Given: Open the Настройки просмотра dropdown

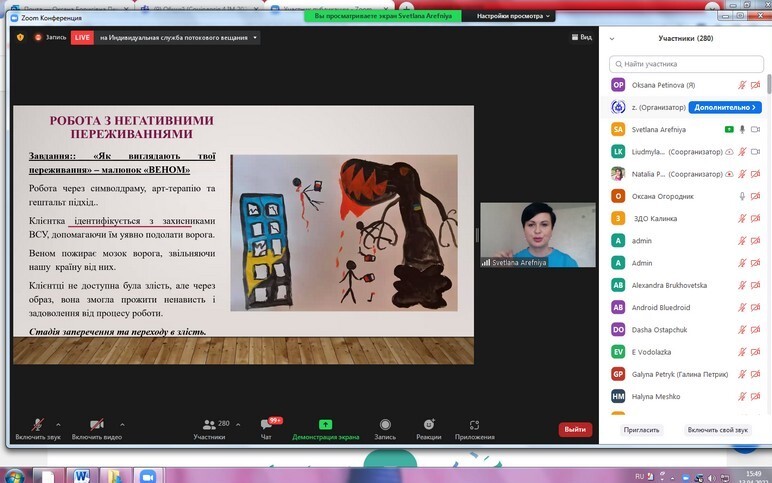Looking at the screenshot, I should coord(513,16).
